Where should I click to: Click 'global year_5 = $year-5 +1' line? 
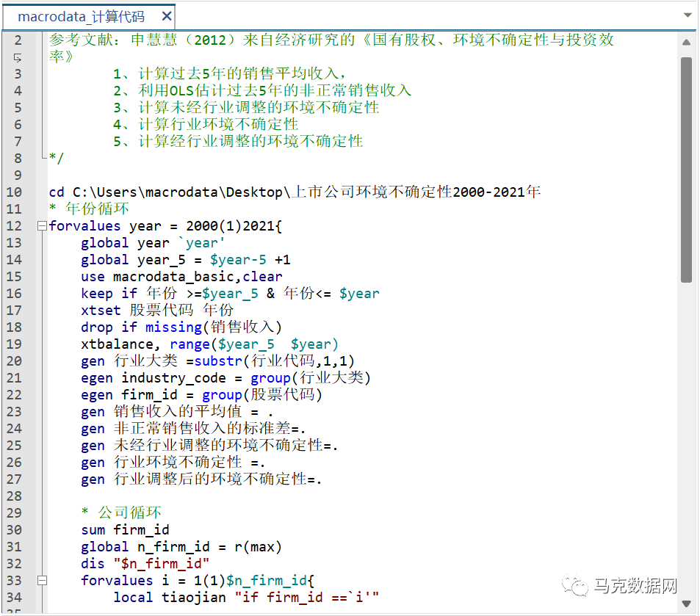point(185,260)
